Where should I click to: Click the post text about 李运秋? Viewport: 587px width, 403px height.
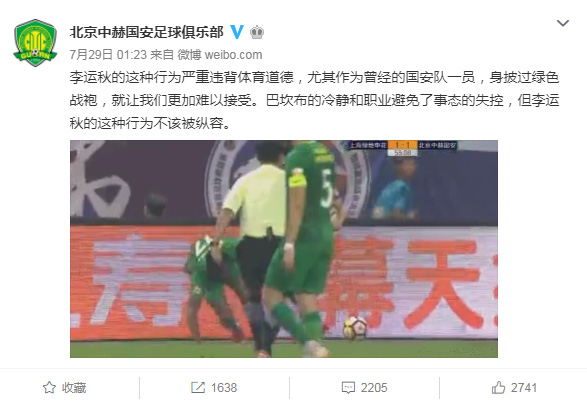pyautogui.click(x=314, y=100)
